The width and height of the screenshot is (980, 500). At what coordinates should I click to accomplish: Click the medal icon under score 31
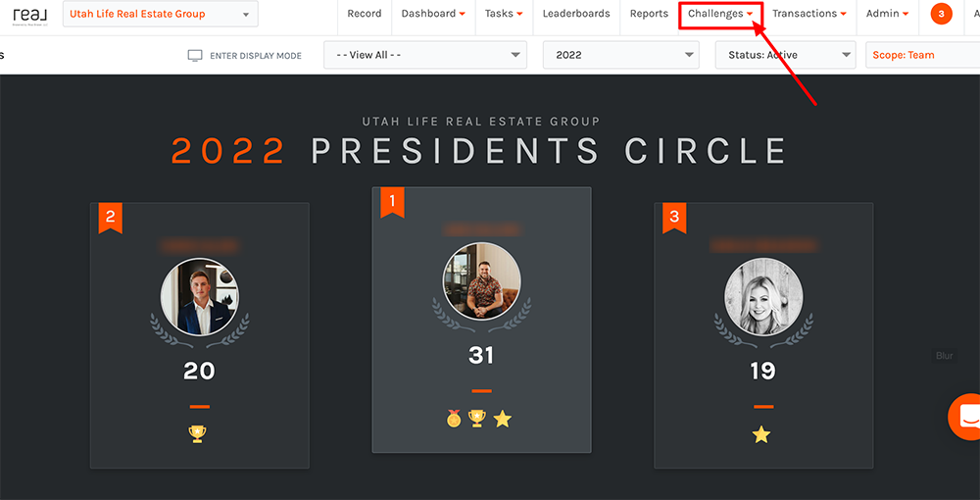[x=454, y=418]
